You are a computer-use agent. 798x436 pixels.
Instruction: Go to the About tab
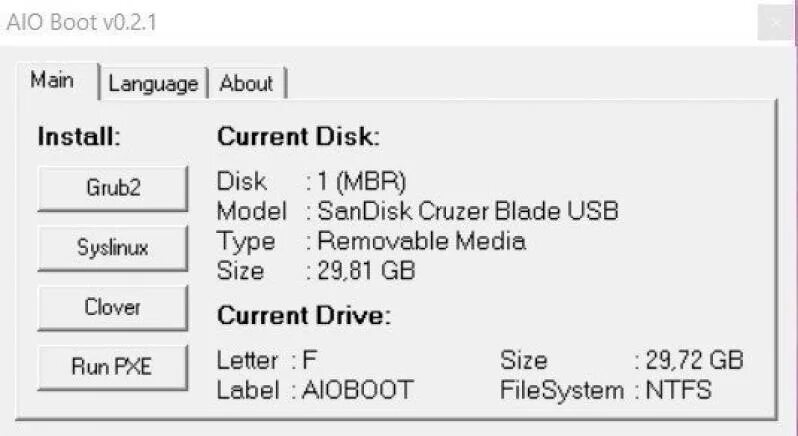coord(246,84)
